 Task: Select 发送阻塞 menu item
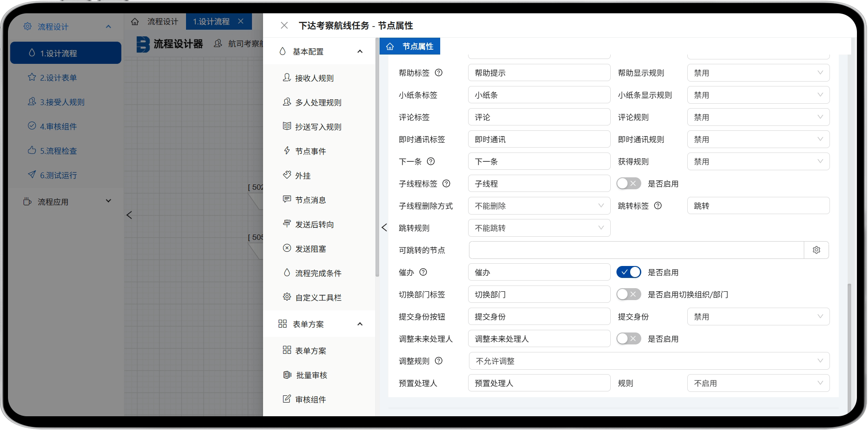pos(310,249)
